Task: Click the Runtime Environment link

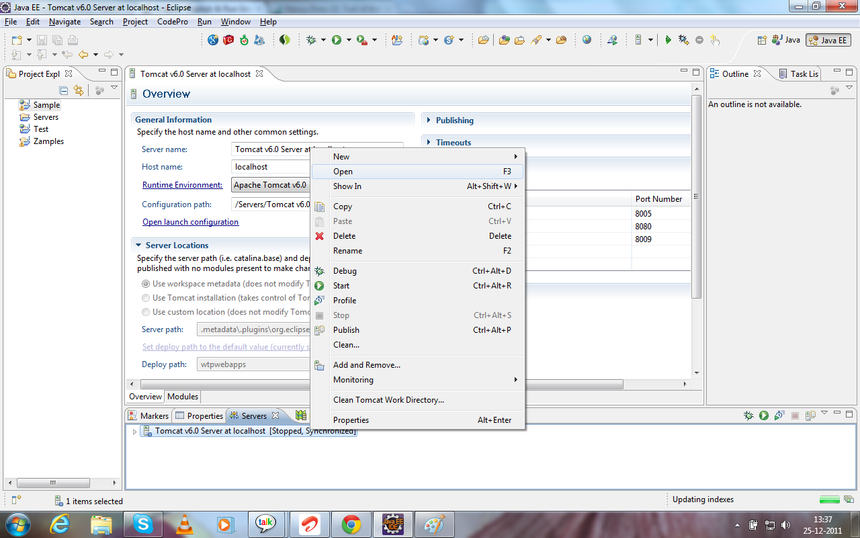Action: (x=182, y=185)
